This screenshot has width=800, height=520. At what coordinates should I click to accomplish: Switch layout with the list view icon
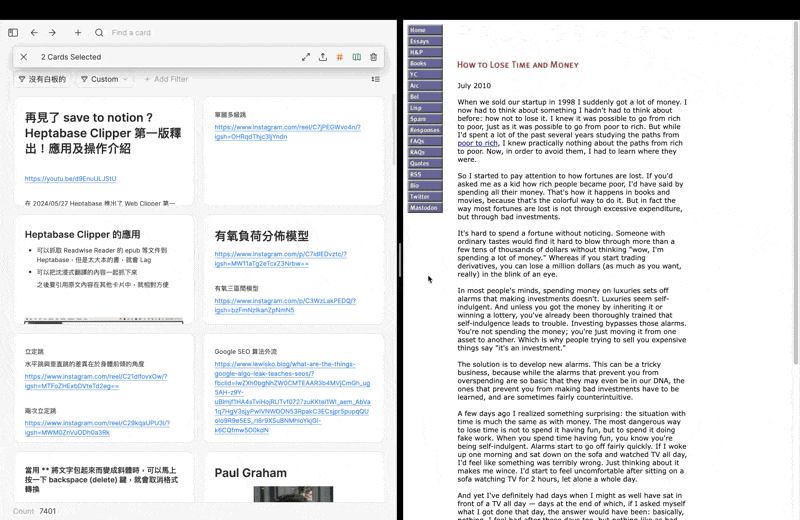[376, 79]
